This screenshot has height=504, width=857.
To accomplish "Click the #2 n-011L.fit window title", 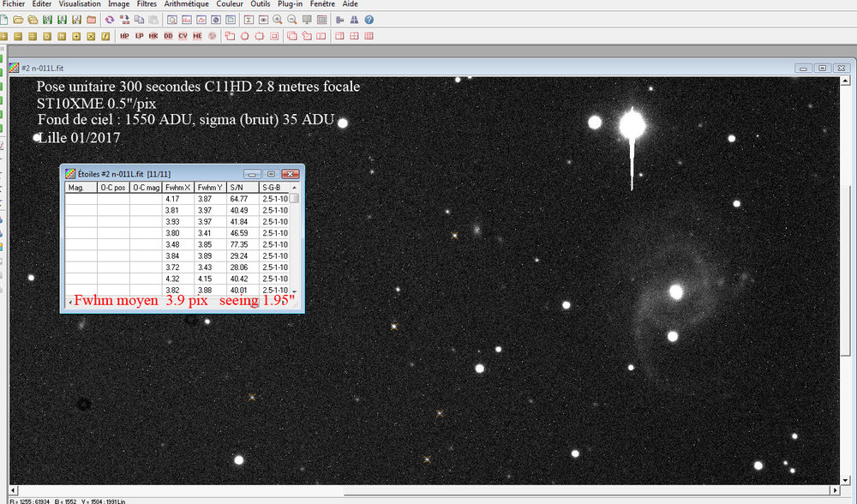I will [x=43, y=69].
